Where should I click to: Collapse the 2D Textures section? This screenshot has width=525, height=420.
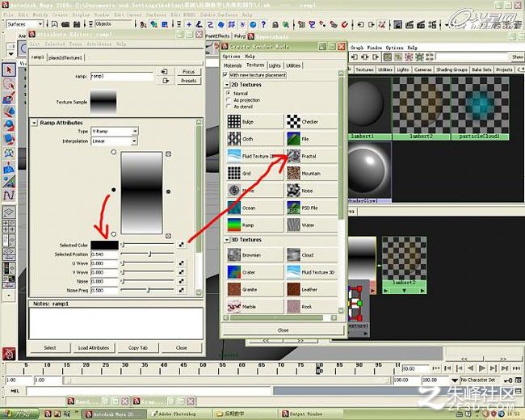(x=227, y=85)
